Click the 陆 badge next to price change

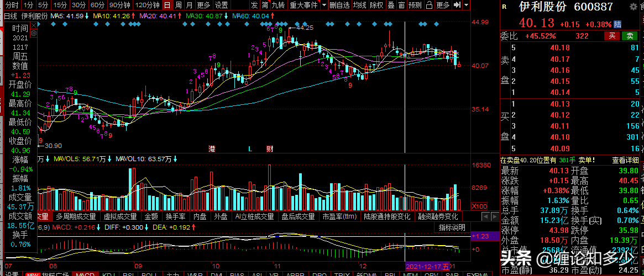617,24
